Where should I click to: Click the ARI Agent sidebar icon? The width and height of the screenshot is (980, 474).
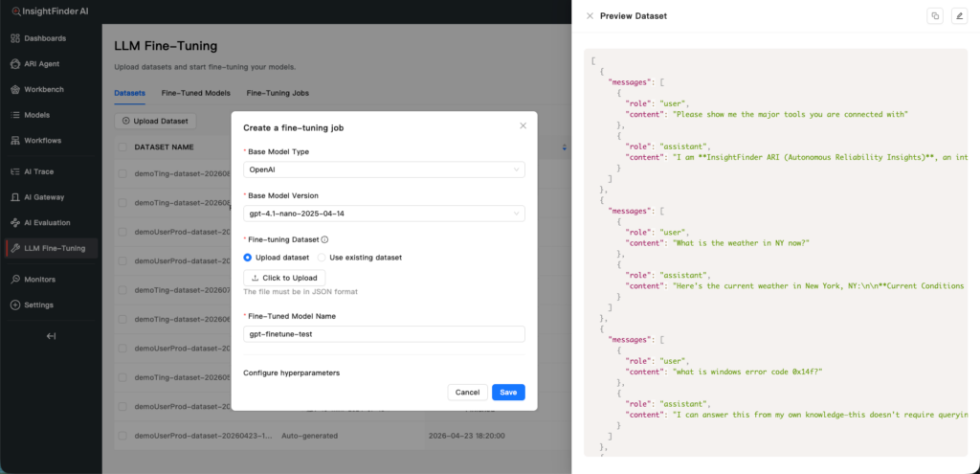coord(15,64)
